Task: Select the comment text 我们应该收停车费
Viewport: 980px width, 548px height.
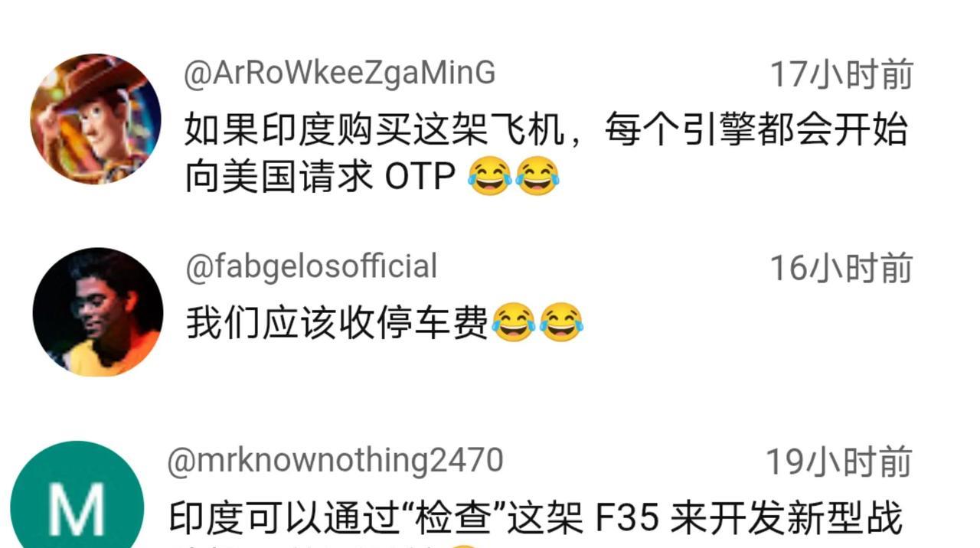Action: [x=337, y=323]
